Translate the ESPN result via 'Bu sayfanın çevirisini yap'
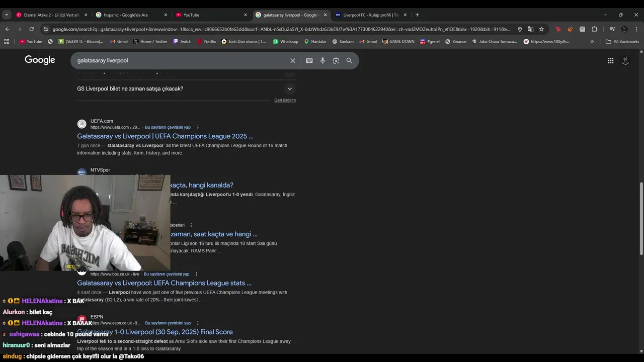The width and height of the screenshot is (644, 362). (168, 323)
